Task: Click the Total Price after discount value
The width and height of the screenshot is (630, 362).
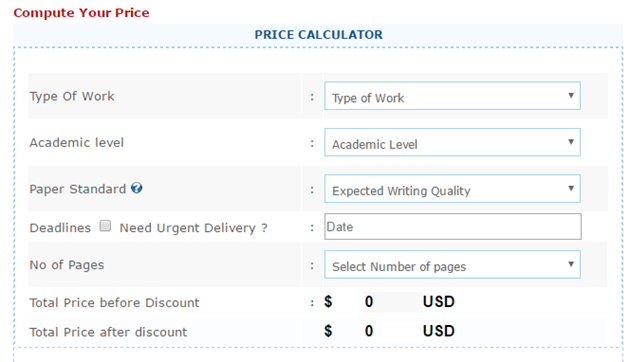Action: pyautogui.click(x=369, y=331)
